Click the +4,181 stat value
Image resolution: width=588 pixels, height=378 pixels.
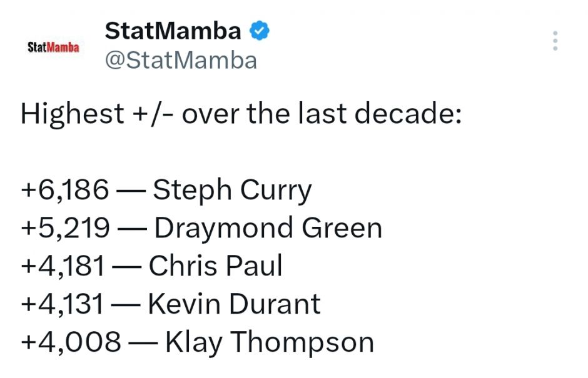click(63, 266)
